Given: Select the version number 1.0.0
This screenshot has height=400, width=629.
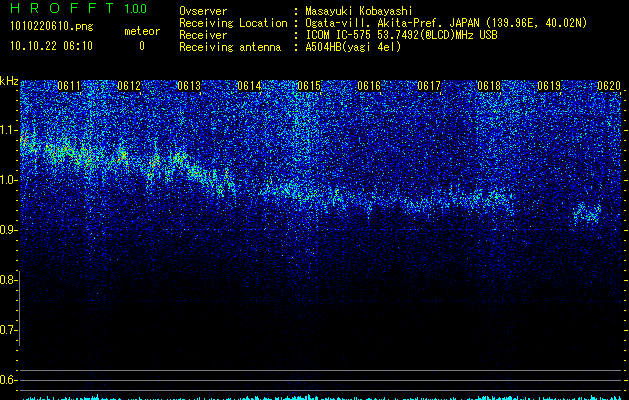Looking at the screenshot, I should 135,9.
